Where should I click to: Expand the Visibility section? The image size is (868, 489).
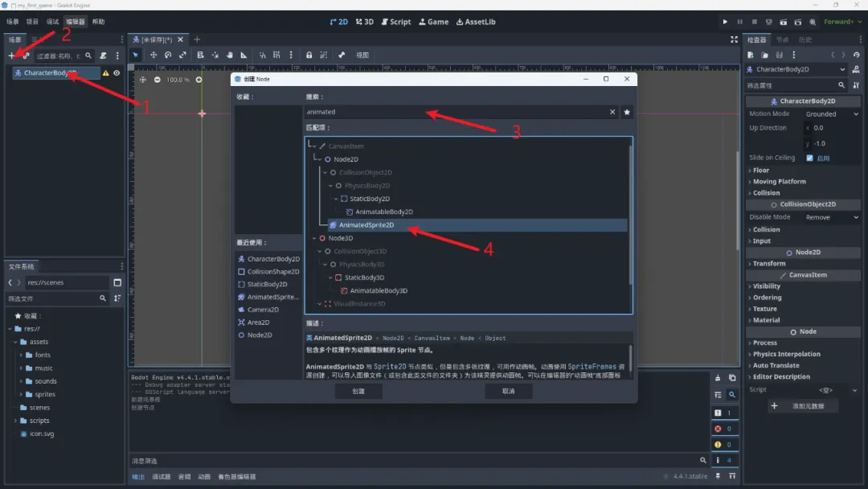767,286
